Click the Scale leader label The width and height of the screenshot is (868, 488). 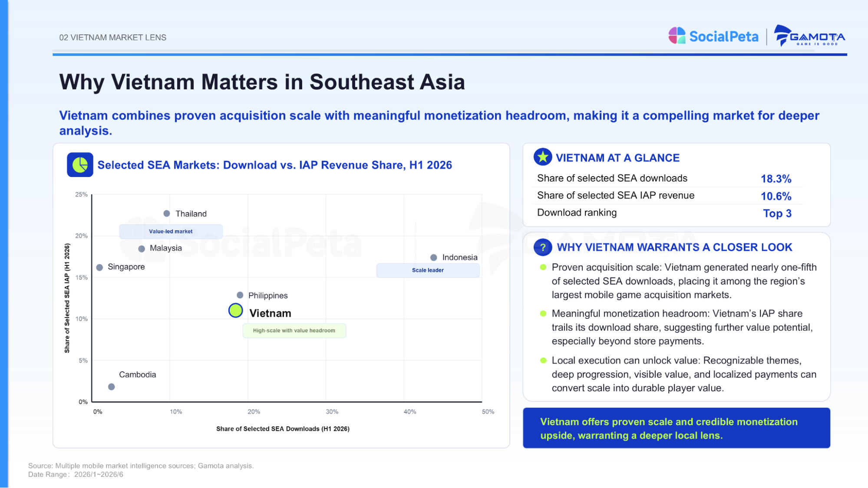click(428, 270)
